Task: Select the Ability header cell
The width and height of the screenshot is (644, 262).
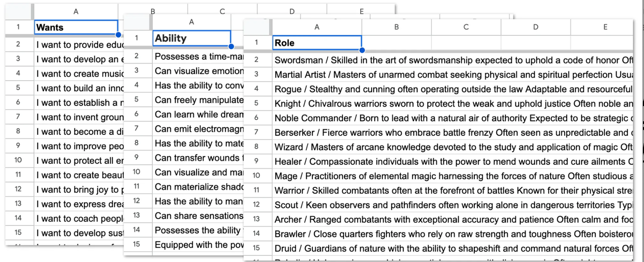Action: coord(192,38)
